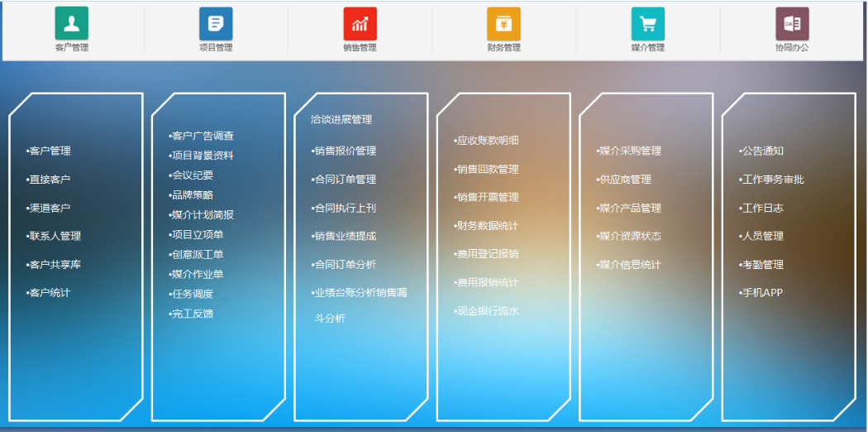Open 现金银行流水
This screenshot has height=432, width=868.
point(486,310)
